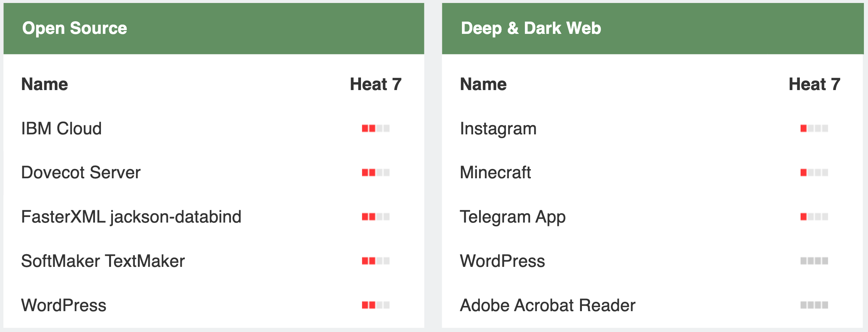The width and height of the screenshot is (868, 332).
Task: Click the IBM Cloud heat indicator
Action: [376, 128]
